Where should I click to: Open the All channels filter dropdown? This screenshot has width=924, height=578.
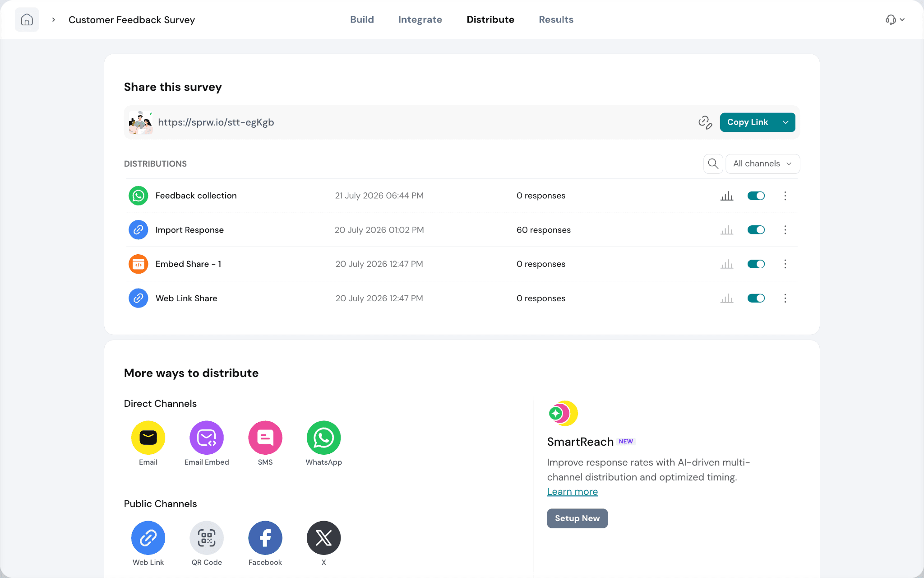762,163
